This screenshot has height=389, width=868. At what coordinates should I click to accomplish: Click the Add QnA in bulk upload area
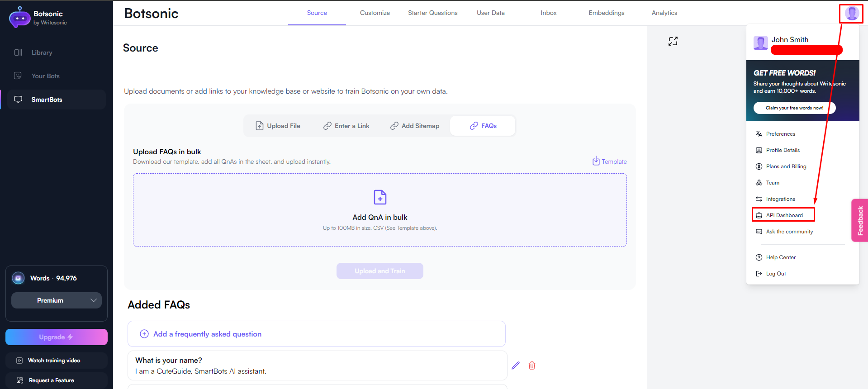point(380,210)
